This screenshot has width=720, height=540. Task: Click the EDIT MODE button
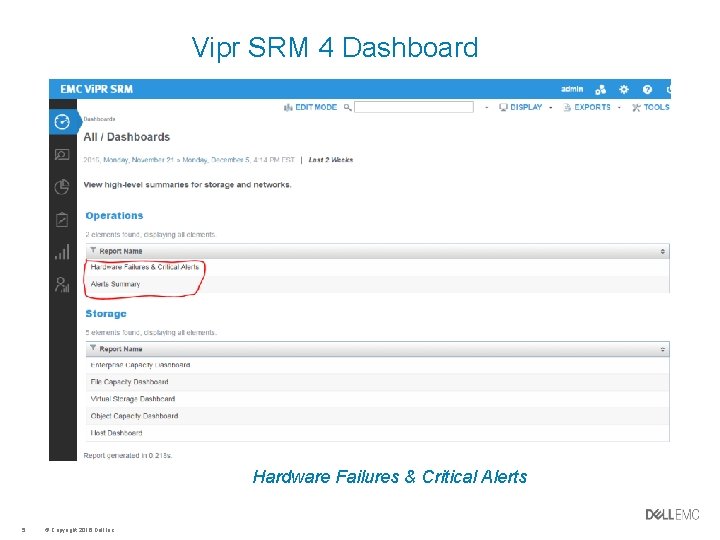tap(310, 107)
